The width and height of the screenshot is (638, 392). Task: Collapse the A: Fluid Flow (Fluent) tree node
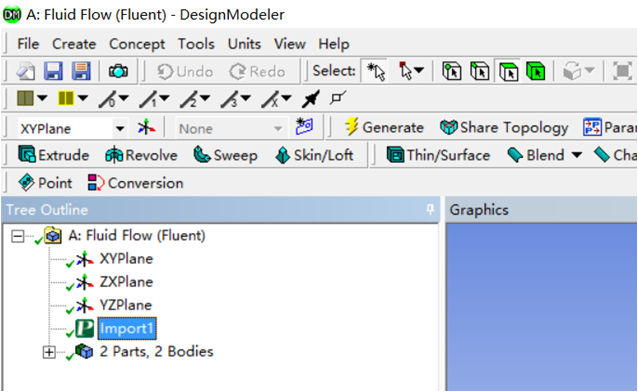(x=17, y=236)
